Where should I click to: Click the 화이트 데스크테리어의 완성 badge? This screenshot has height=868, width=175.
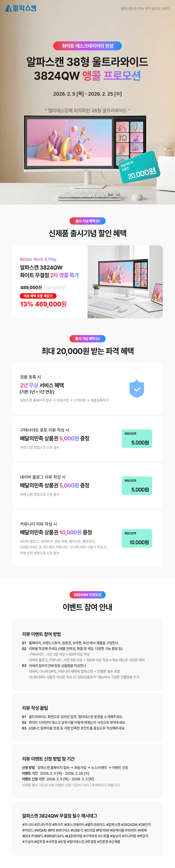[x=87, y=46]
